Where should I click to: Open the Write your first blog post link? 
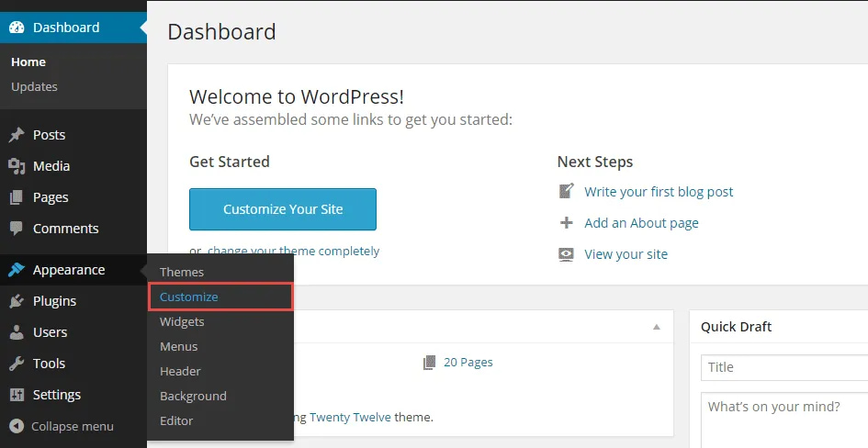(x=659, y=192)
